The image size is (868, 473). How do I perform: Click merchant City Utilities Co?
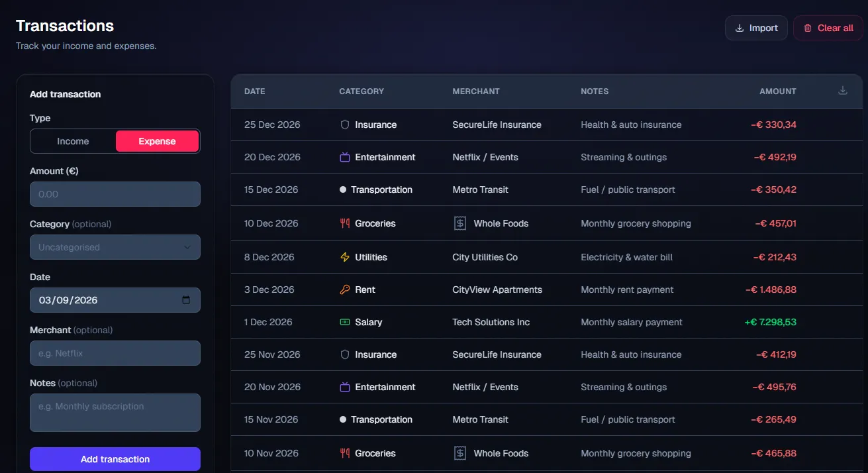485,257
